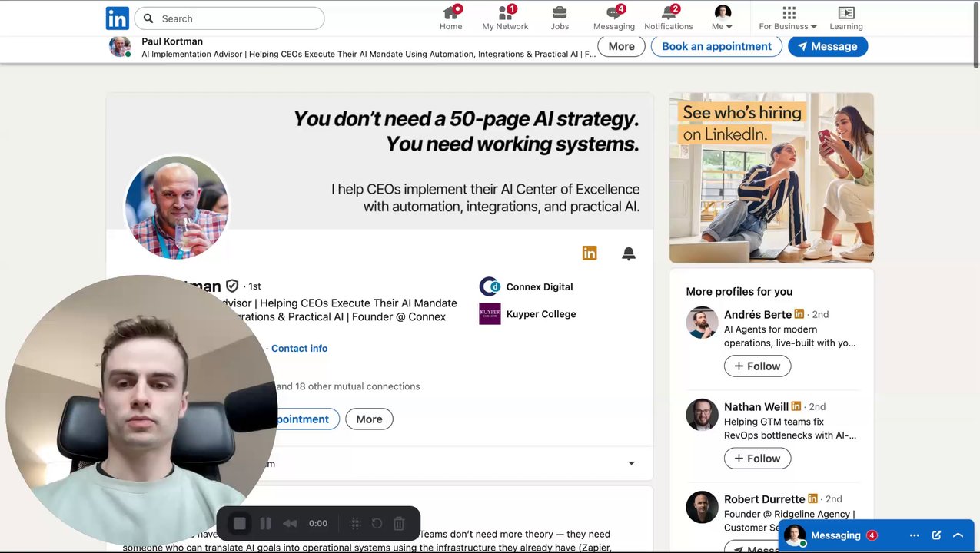Open Robert Durrette's profile
The image size is (980, 553).
764,498
